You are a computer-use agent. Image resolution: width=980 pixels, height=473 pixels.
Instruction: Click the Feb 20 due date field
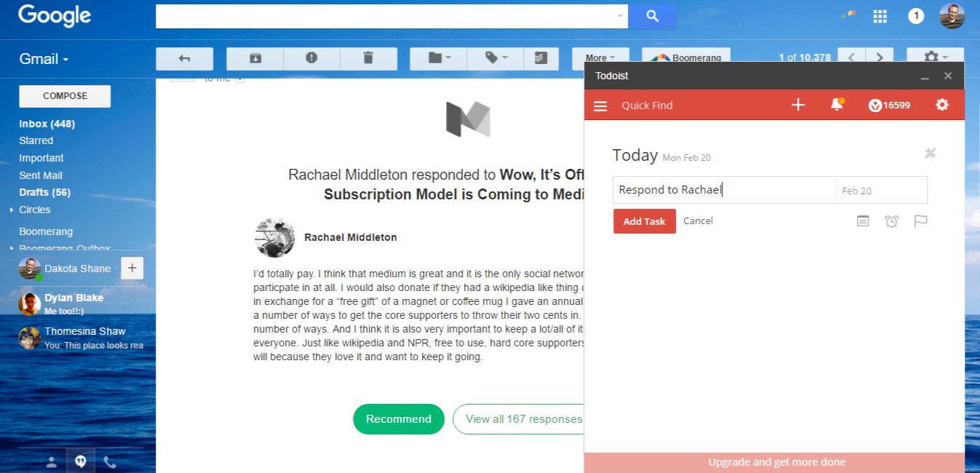pos(882,191)
